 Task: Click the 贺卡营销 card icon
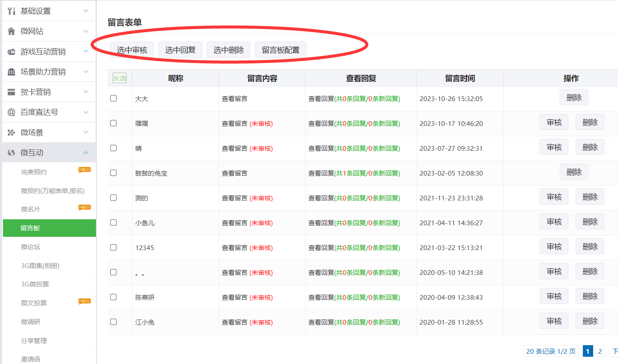(x=12, y=92)
